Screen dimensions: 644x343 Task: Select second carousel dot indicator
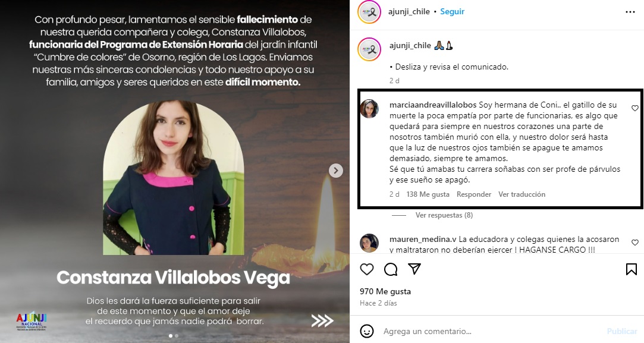177,336
